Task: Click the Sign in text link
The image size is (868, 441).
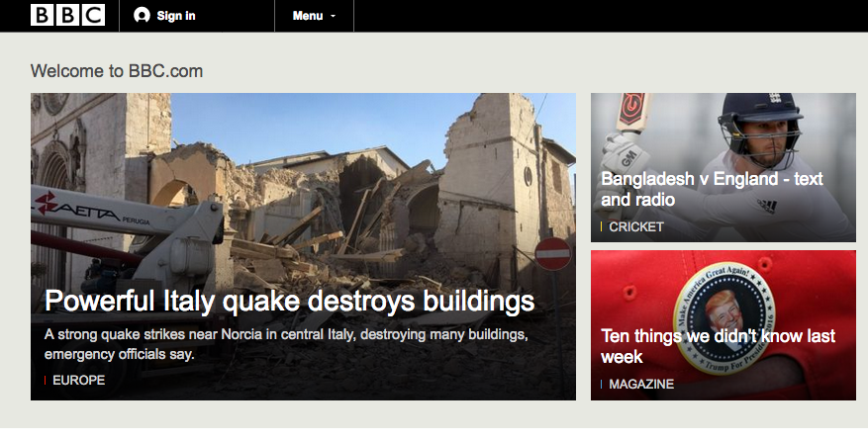Action: click(x=176, y=16)
